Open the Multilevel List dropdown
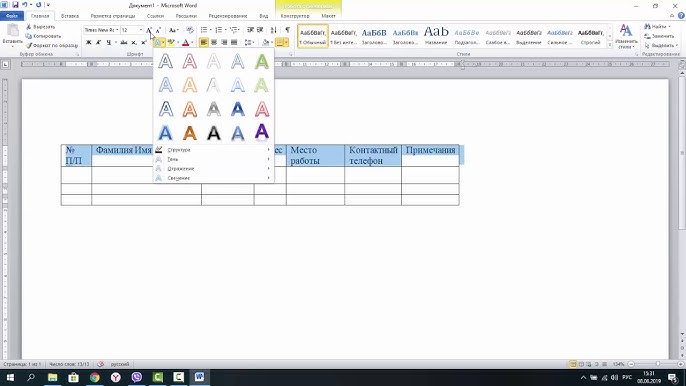Image resolution: width=686 pixels, height=386 pixels. [235, 30]
